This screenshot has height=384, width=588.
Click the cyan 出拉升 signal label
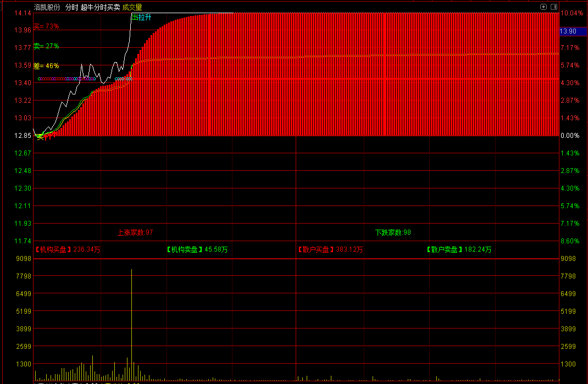coord(141,17)
